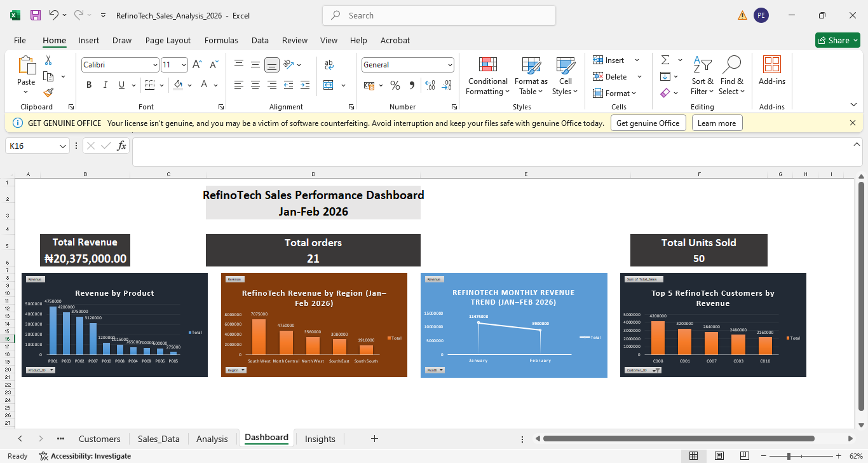This screenshot has height=463, width=868.
Task: Activate the Format Painter brush
Action: [48, 92]
